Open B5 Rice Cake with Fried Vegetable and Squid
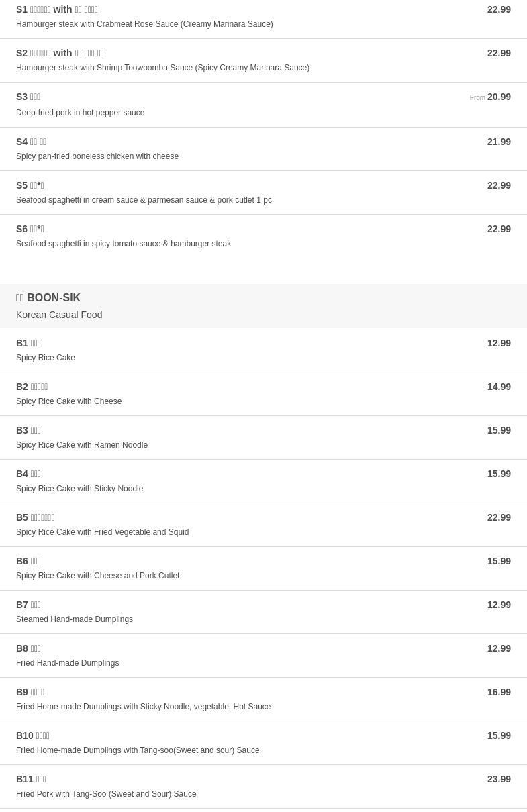The height and width of the screenshot is (812, 527). tap(263, 525)
